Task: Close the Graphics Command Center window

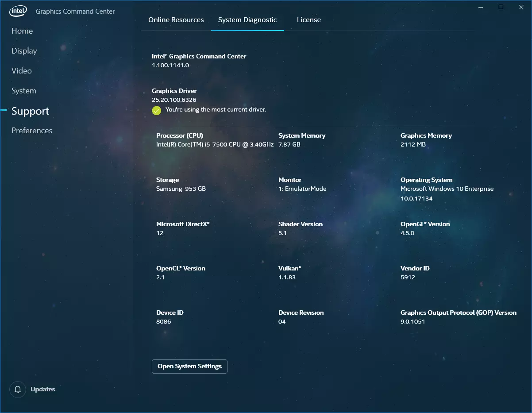Action: 521,7
